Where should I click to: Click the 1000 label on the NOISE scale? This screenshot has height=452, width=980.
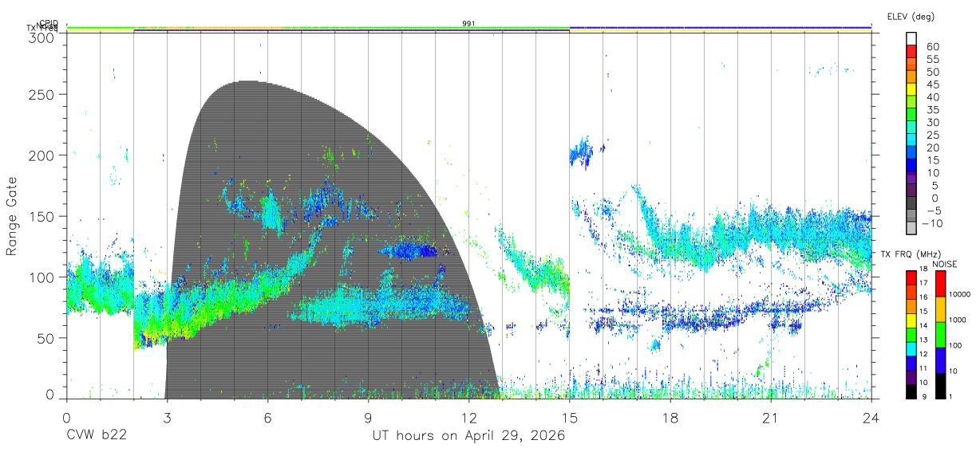click(959, 320)
